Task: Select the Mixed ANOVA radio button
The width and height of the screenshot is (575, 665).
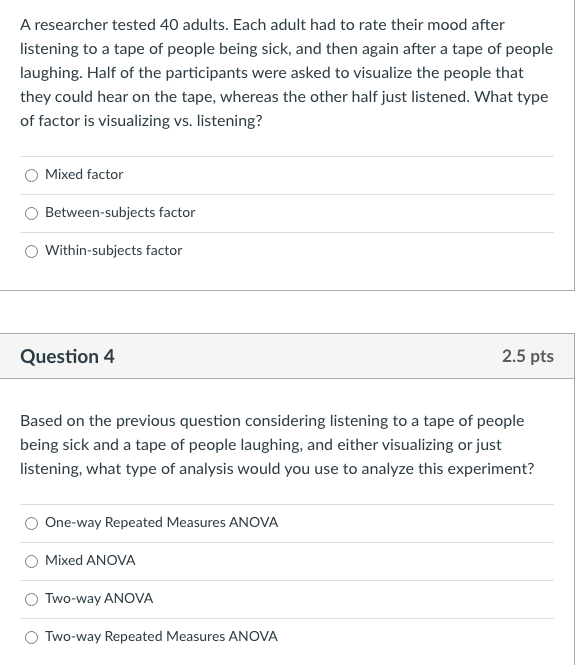Action: click(31, 562)
